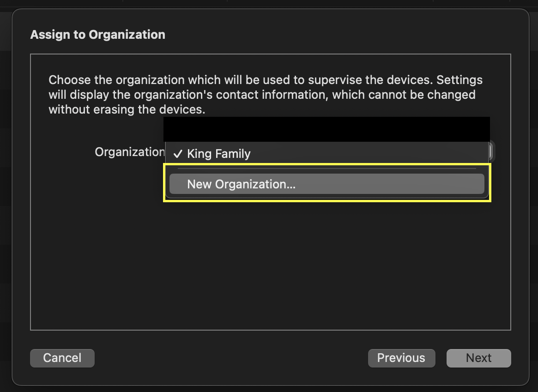
Task: Click the yellow-highlighted New Organization row
Action: coord(326,184)
